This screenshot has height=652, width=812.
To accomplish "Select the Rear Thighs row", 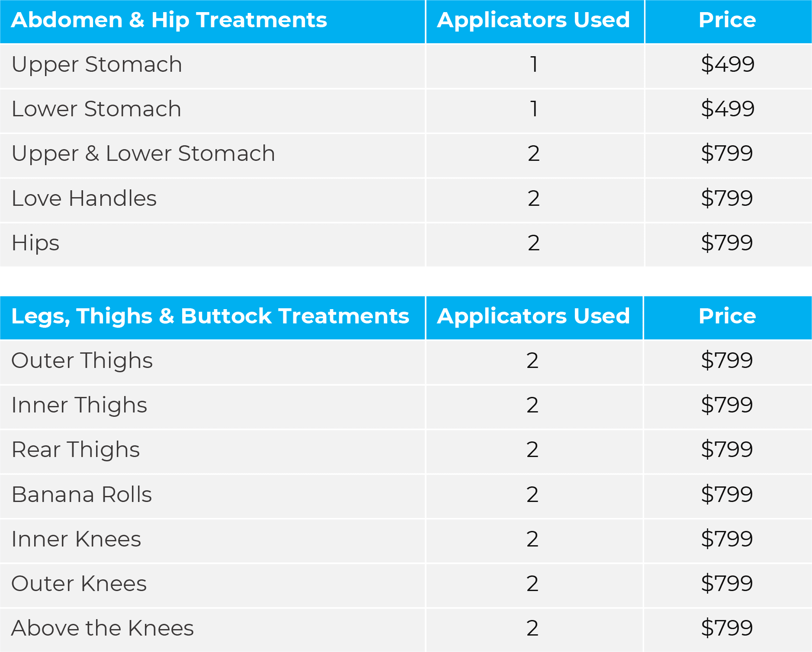I will pos(406,450).
